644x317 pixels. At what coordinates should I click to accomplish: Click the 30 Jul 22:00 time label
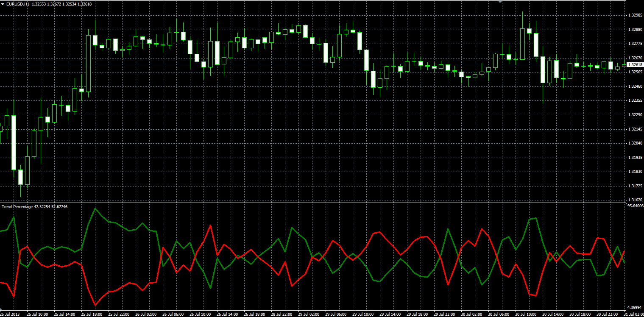click(607, 314)
